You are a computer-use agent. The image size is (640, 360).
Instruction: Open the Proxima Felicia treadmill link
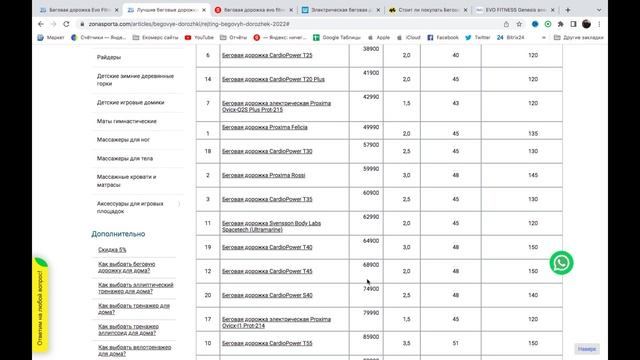264,127
